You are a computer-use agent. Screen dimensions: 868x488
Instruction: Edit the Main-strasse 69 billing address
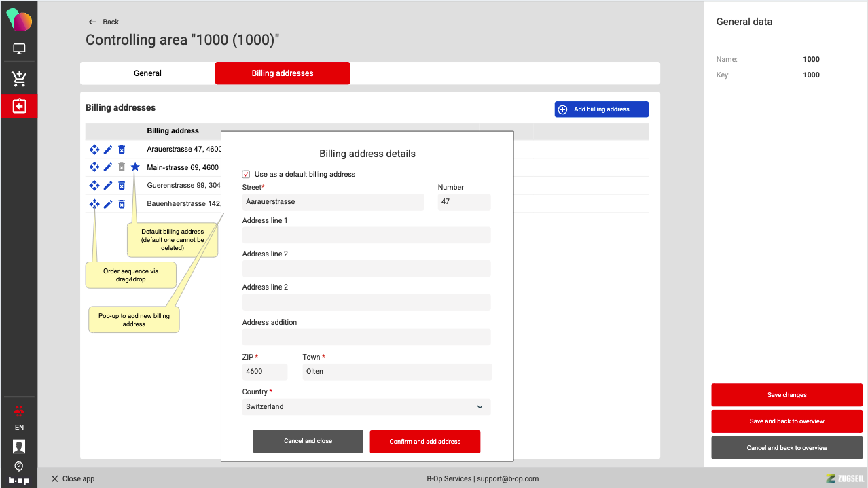point(108,167)
